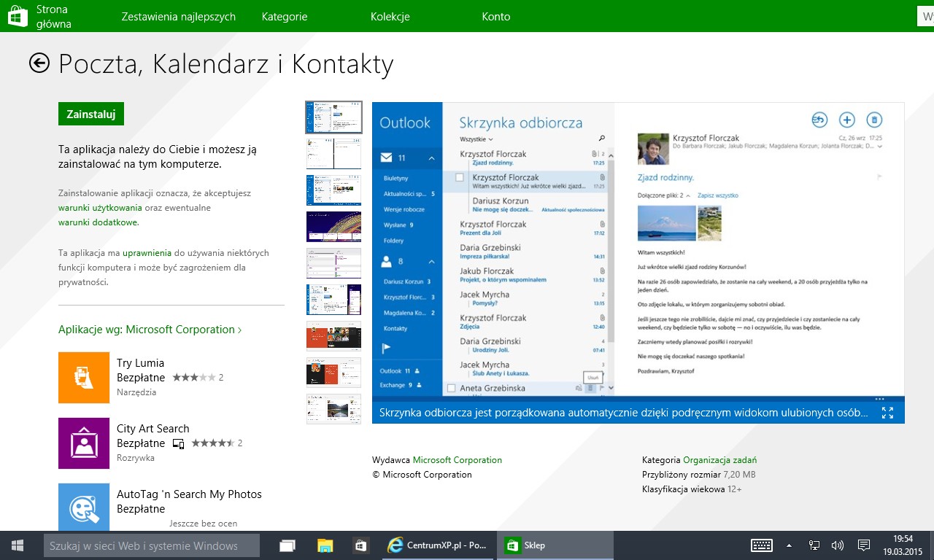Screen dimensions: 934x560
Task: Select the eighth screenshot thumbnail
Action: tap(333, 373)
